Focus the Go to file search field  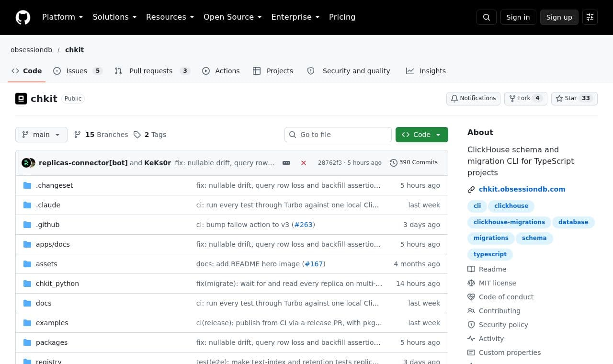(338, 135)
